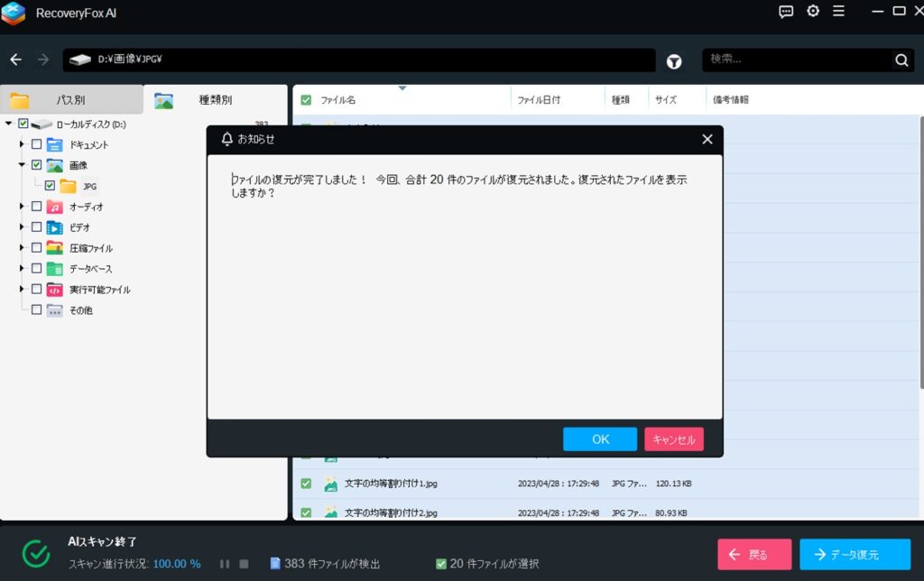
Task: Close the お知らせ dialog with X
Action: [707, 139]
